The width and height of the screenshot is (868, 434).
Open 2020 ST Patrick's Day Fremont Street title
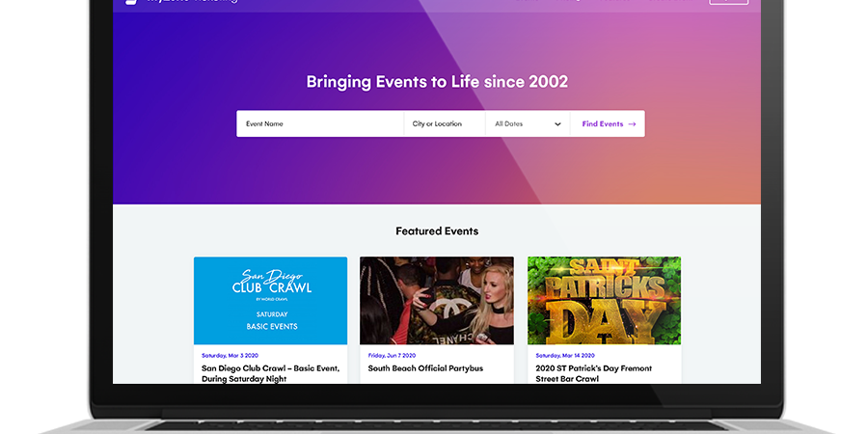594,373
